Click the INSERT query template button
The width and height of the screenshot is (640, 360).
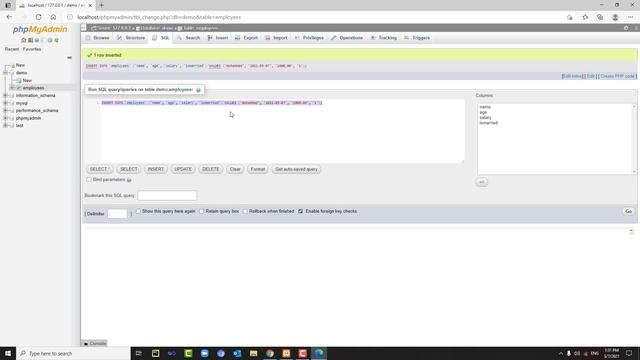click(156, 169)
